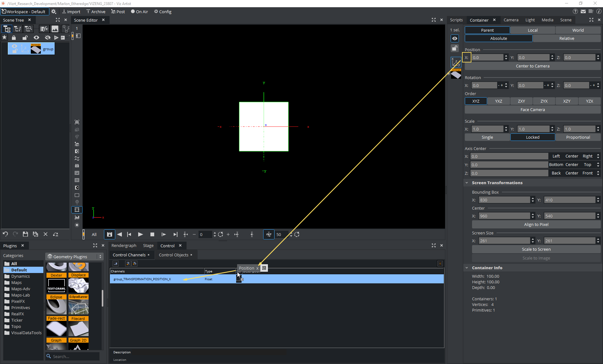Select the group container in Scene Tree
Screen dimensions: 603x364
31,49
